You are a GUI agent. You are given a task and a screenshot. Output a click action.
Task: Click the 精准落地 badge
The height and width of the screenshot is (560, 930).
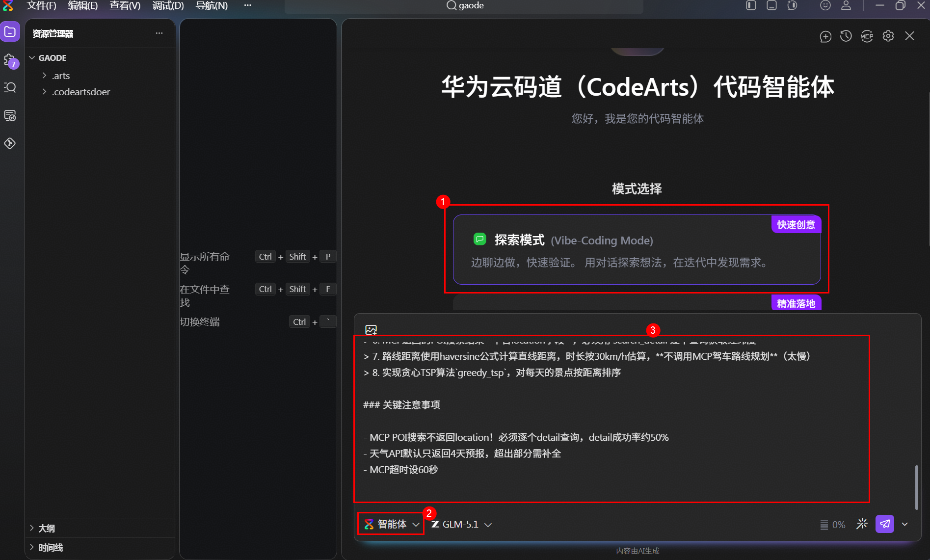tap(796, 303)
